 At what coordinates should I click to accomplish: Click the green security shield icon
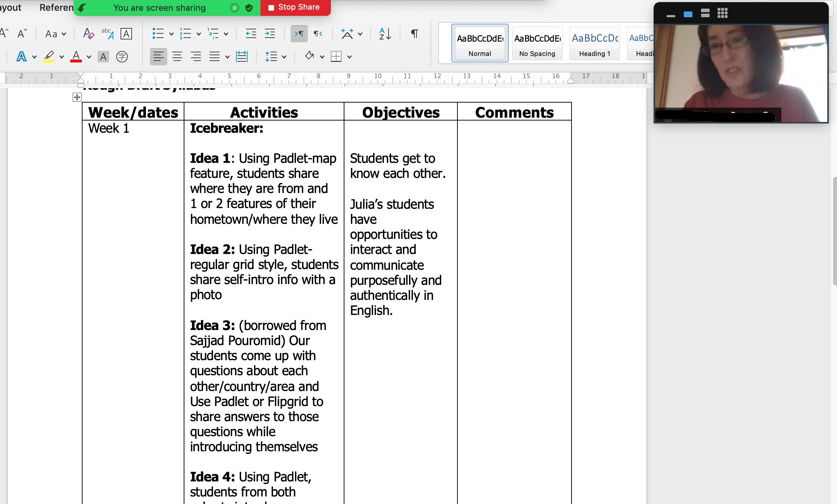[x=249, y=8]
